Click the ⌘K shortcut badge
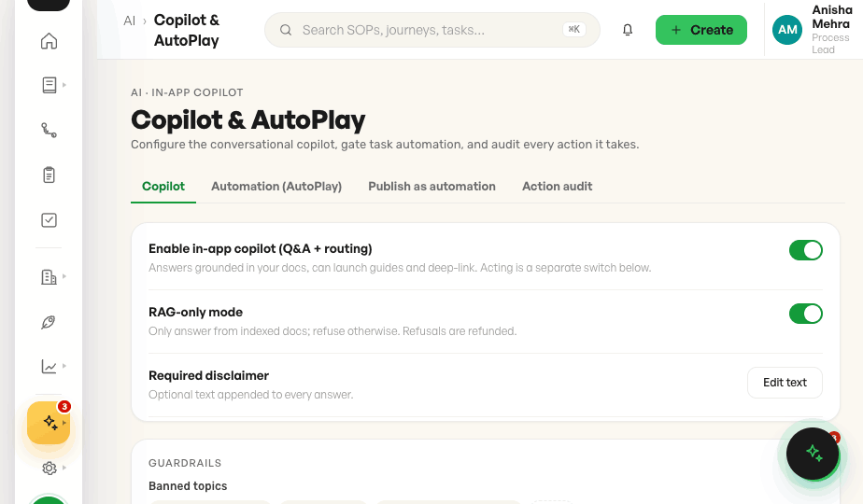863x504 pixels. pos(574,30)
